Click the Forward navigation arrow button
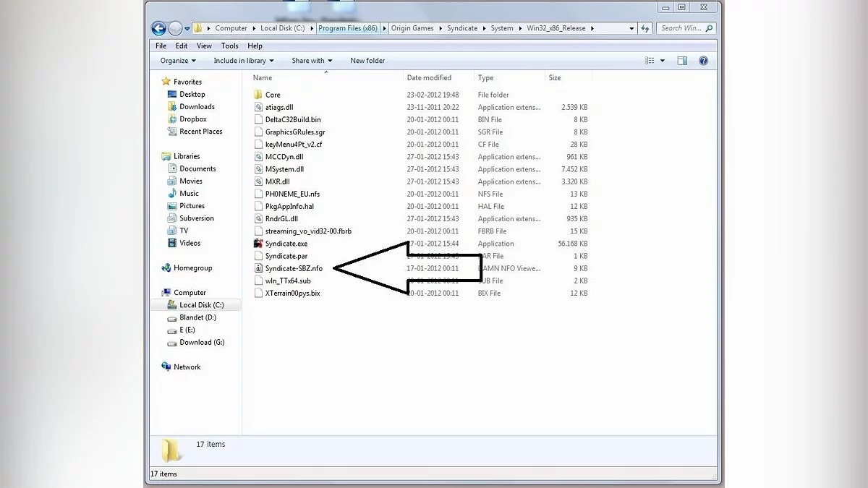This screenshot has height=488, width=868. 176,28
